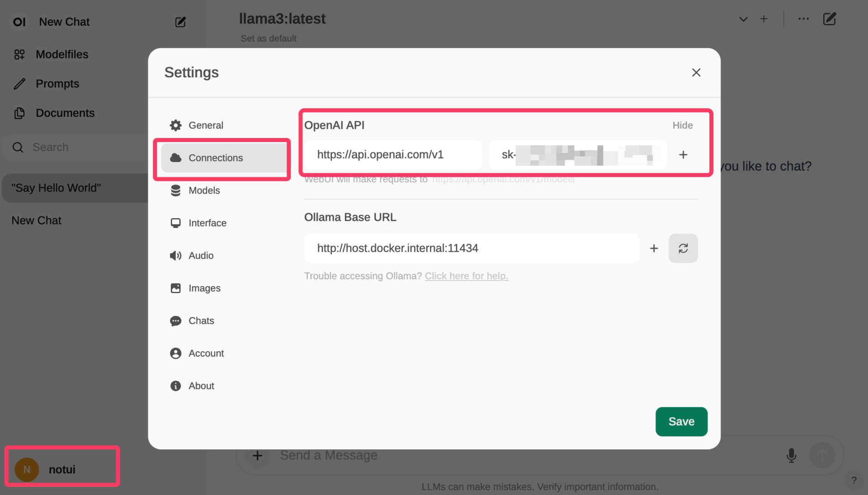Close the Settings dialog
The width and height of the screenshot is (868, 495).
[696, 72]
